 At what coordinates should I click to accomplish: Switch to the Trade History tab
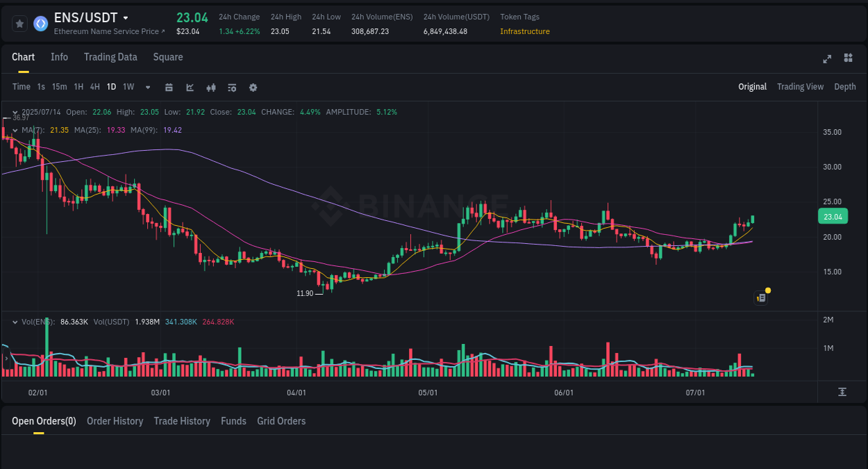[x=182, y=421]
